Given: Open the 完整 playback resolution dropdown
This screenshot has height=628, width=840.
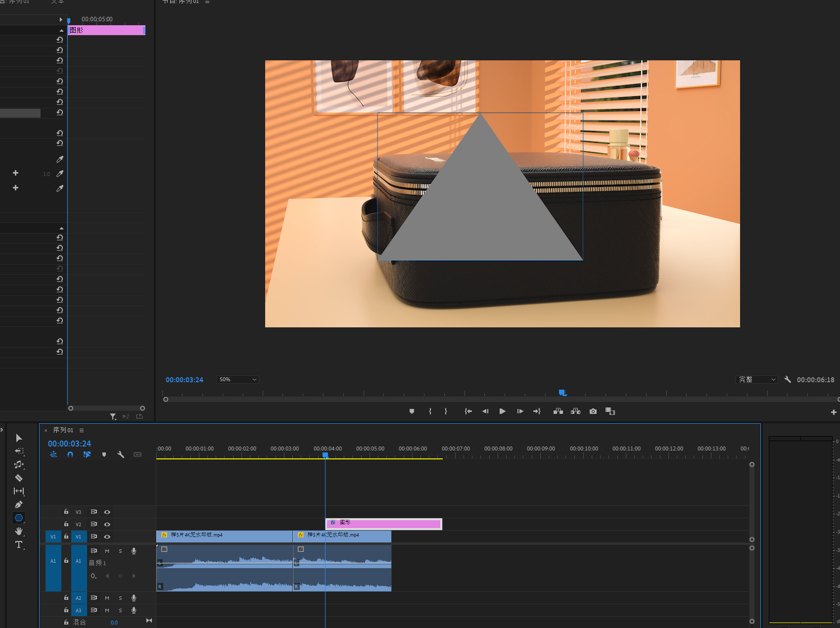Looking at the screenshot, I should click(x=756, y=380).
